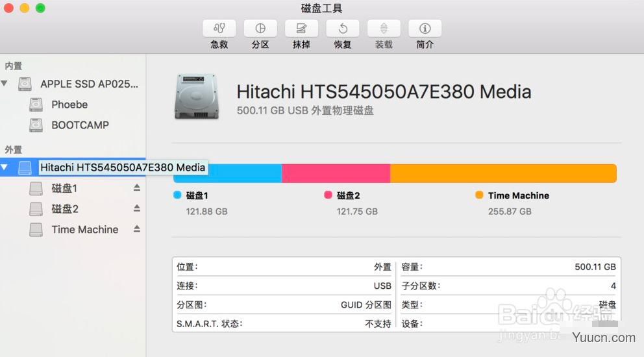
Task: Click the blue 磁盘1 partition bar segment
Action: pos(245,173)
